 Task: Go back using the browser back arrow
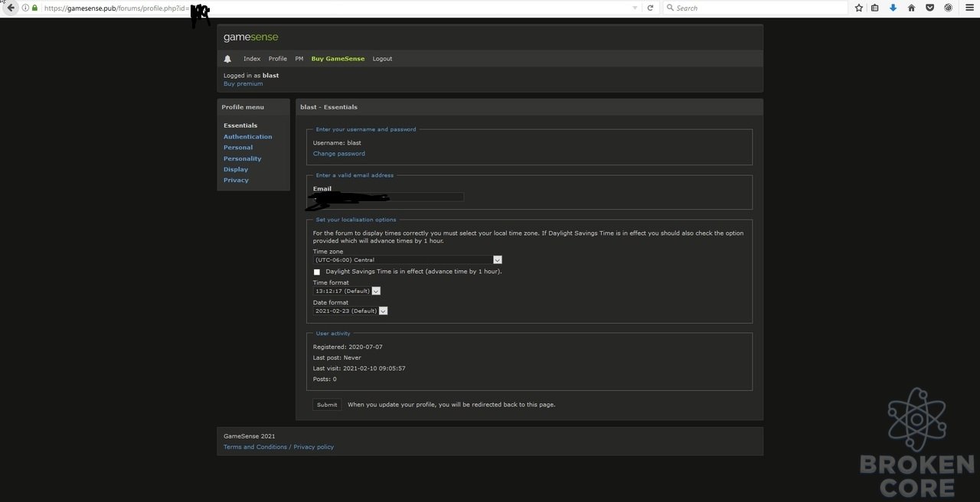pos(11,8)
